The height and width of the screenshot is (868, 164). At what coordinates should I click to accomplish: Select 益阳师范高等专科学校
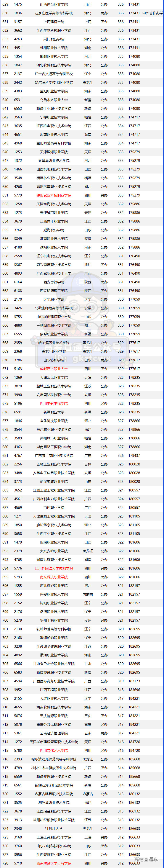point(54,143)
